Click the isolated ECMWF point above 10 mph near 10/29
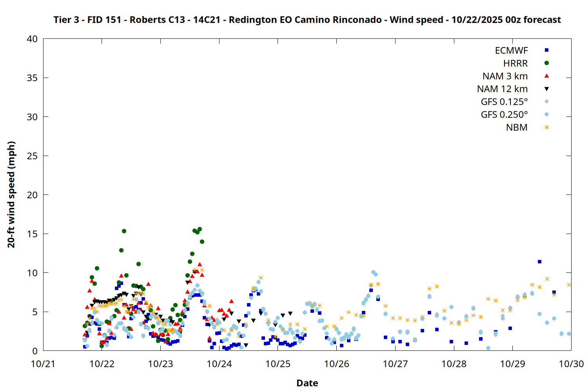The height and width of the screenshot is (392, 588). point(539,261)
